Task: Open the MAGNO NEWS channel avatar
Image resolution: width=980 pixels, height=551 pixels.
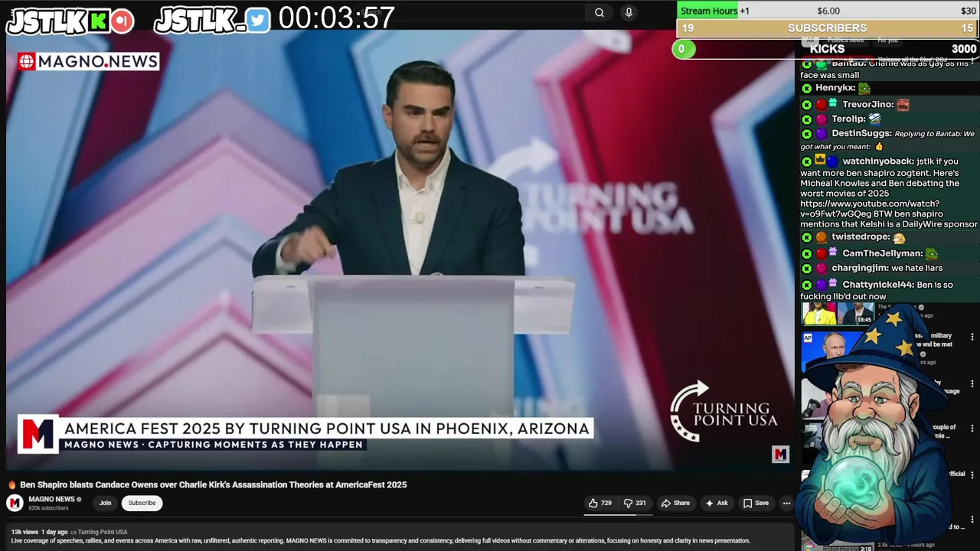Action: click(x=15, y=503)
